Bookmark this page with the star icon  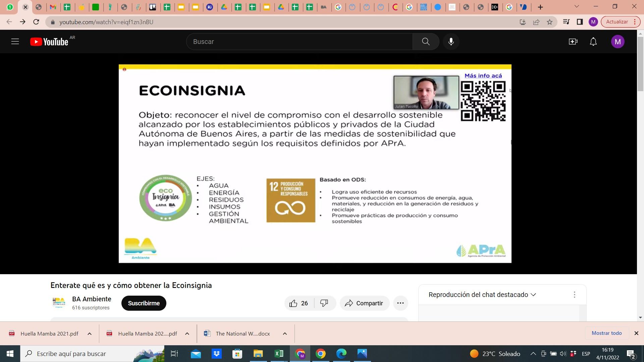549,22
